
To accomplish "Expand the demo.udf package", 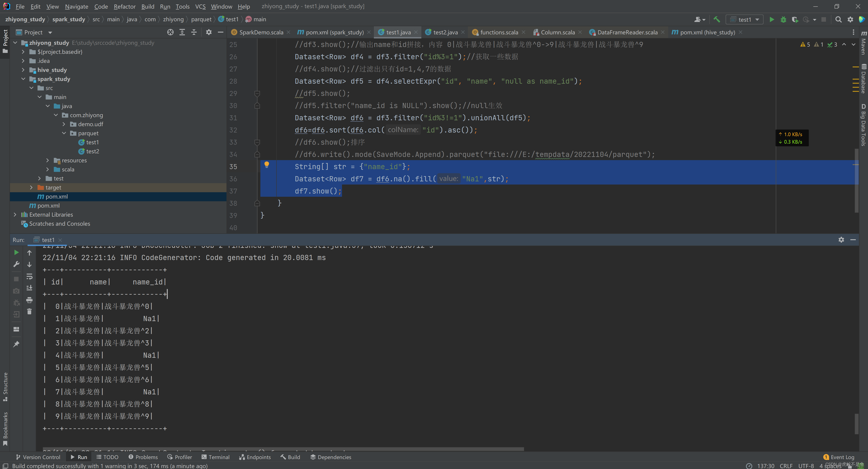I will (64, 124).
